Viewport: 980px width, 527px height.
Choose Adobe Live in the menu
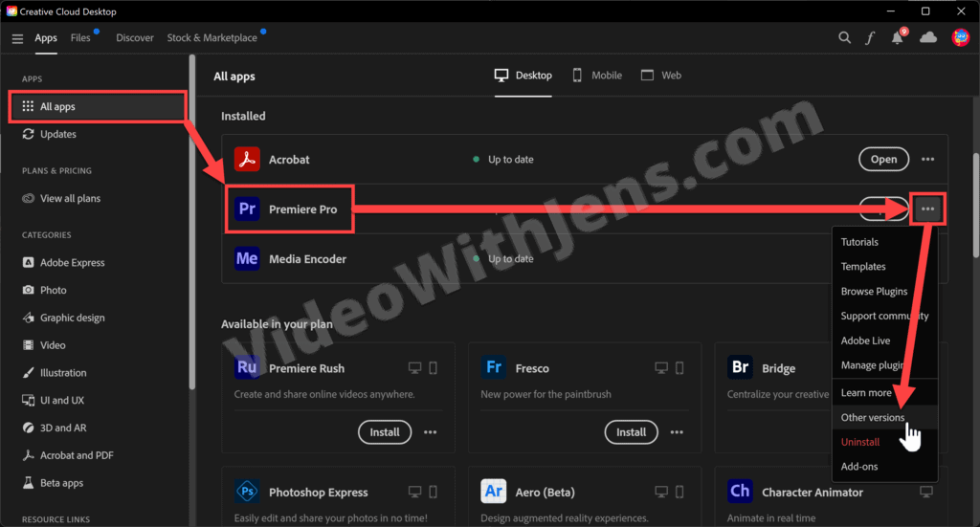point(885,340)
